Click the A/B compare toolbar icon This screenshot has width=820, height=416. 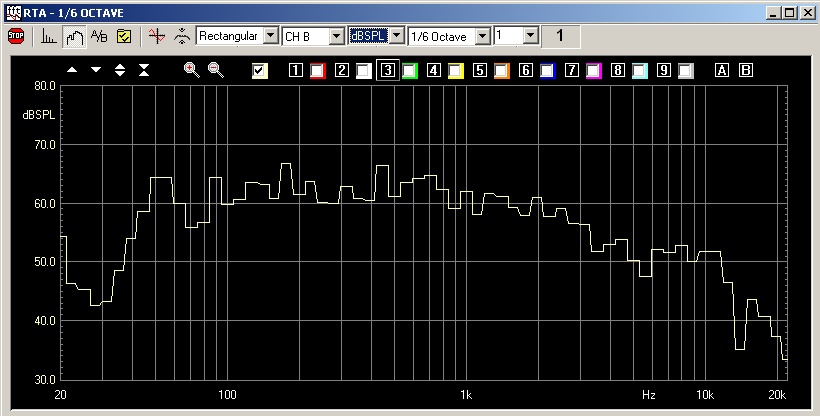click(x=99, y=36)
